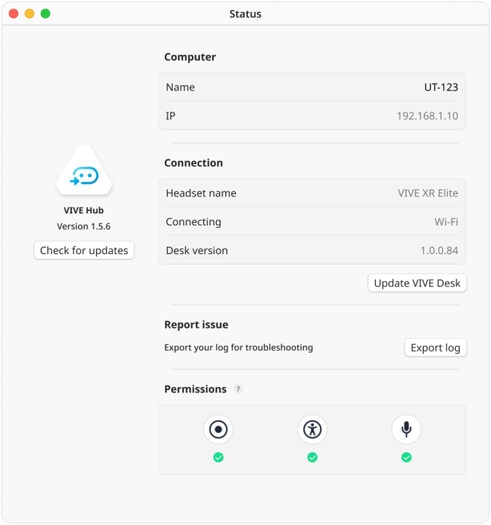This screenshot has height=525, width=491.
Task: Select the microphone permission icon
Action: (406, 429)
